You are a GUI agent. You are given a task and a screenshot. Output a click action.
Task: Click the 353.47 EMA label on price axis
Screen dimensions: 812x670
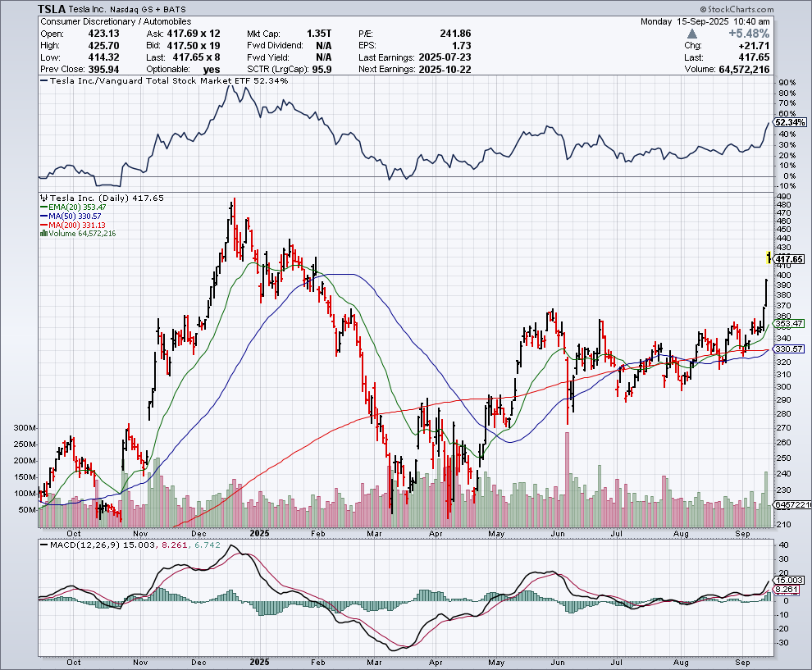click(x=789, y=324)
